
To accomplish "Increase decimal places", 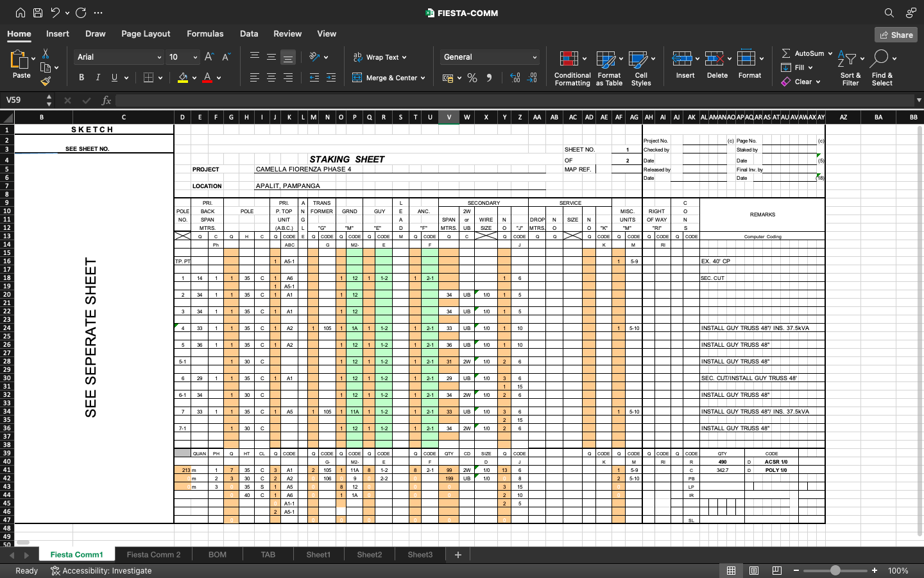I will tap(515, 78).
